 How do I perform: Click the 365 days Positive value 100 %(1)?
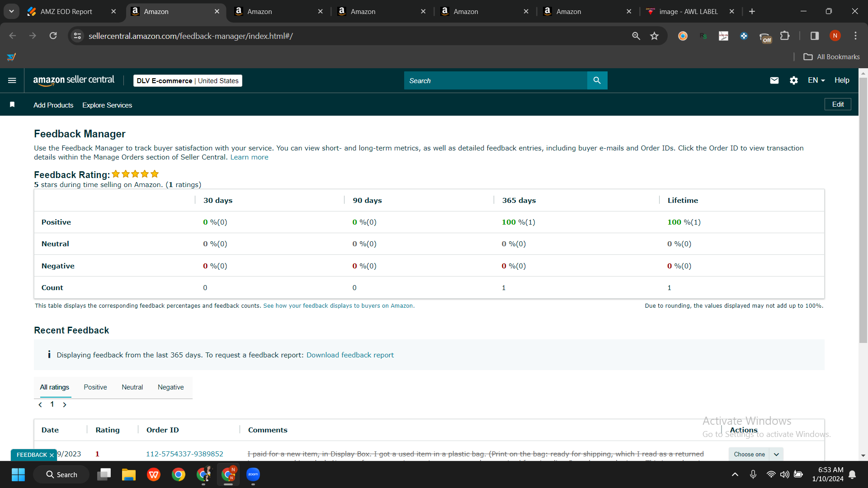(x=519, y=222)
